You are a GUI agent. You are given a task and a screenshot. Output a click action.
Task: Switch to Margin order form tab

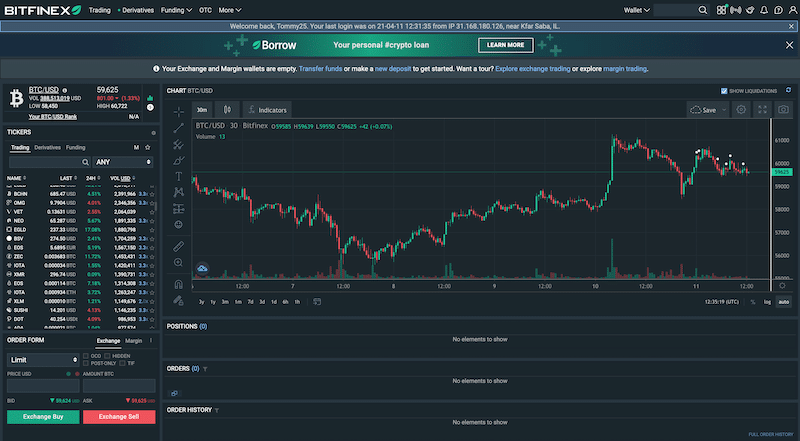(134, 341)
